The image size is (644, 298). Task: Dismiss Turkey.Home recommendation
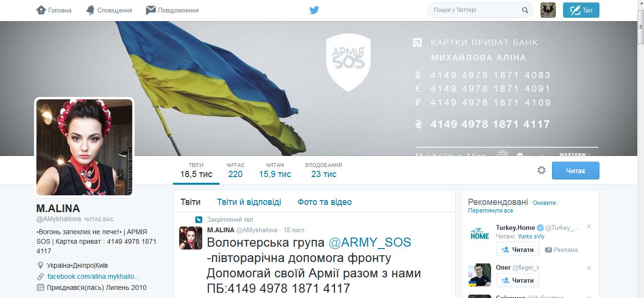589,226
